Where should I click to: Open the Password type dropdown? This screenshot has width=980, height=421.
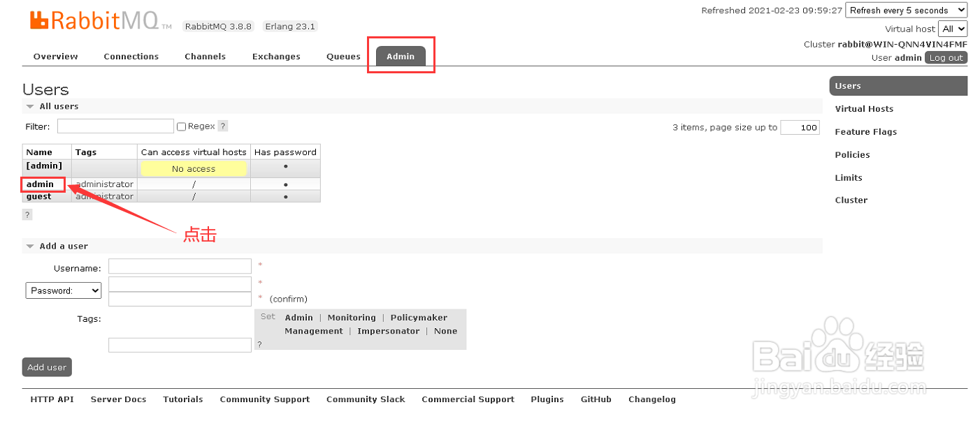64,290
